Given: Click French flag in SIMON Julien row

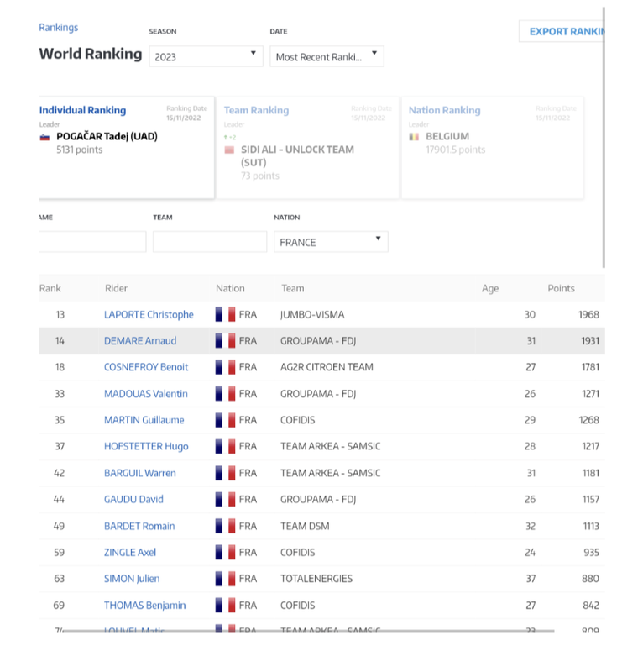Looking at the screenshot, I should 225,579.
